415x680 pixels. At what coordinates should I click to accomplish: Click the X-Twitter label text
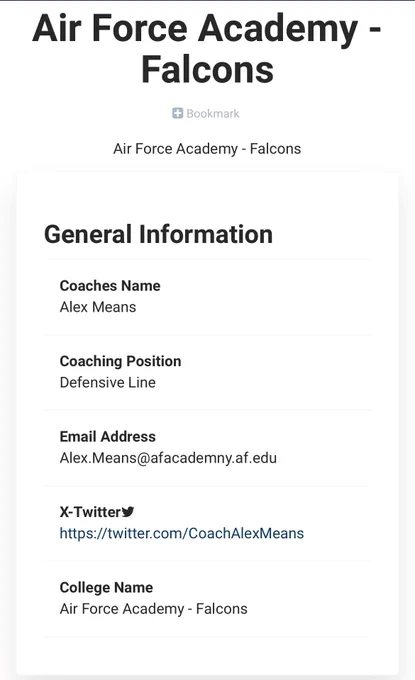tap(90, 512)
